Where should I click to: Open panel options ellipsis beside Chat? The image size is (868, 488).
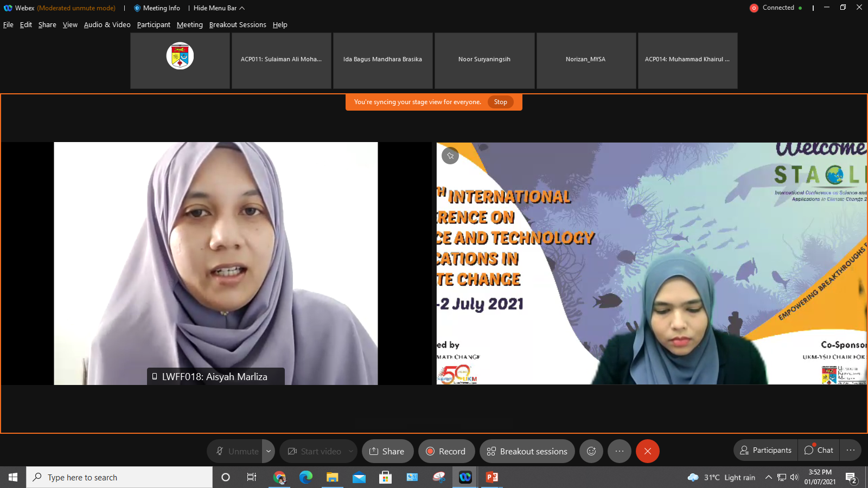tap(850, 450)
